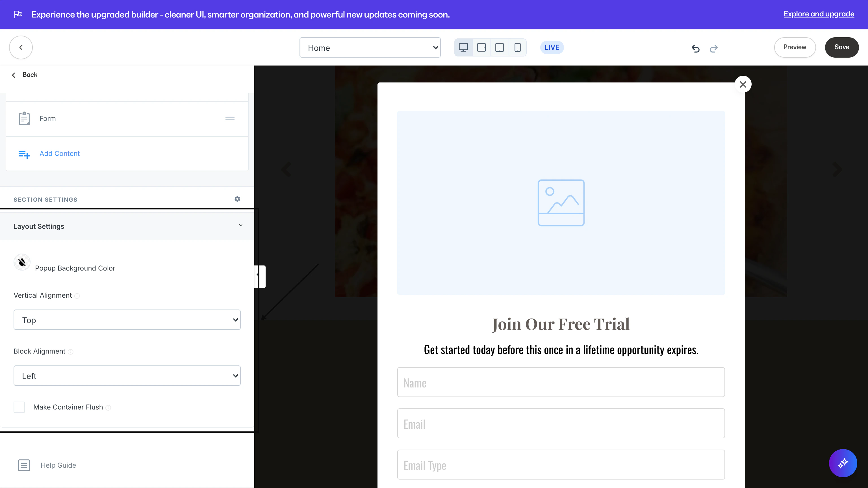Screen dimensions: 868x488
Task: Toggle the LIVE status switch
Action: click(x=552, y=47)
